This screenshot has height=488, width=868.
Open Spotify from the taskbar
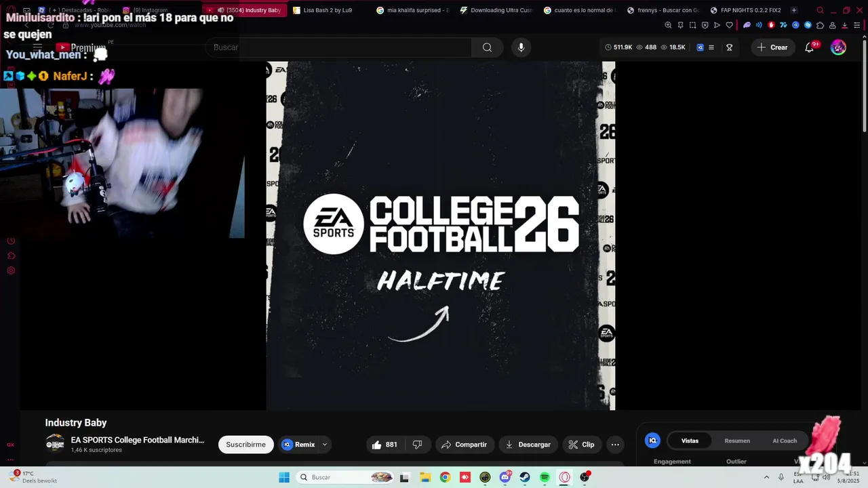click(545, 477)
